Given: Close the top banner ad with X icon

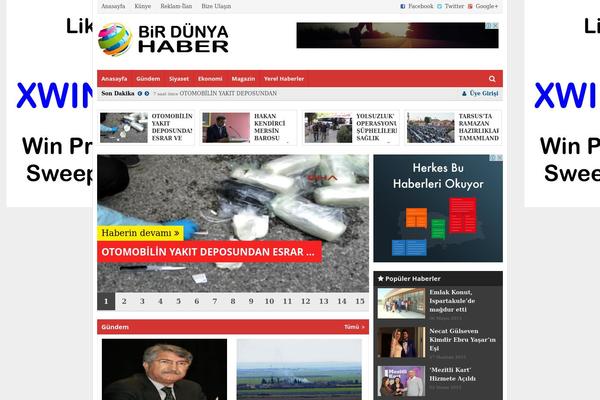Looking at the screenshot, I should click(495, 25).
